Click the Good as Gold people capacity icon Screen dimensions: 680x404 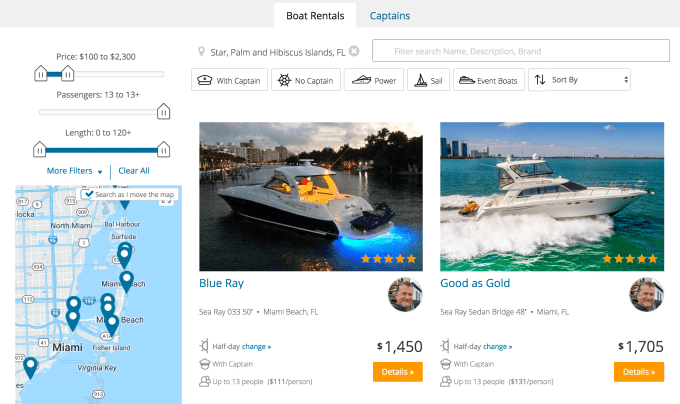445,381
